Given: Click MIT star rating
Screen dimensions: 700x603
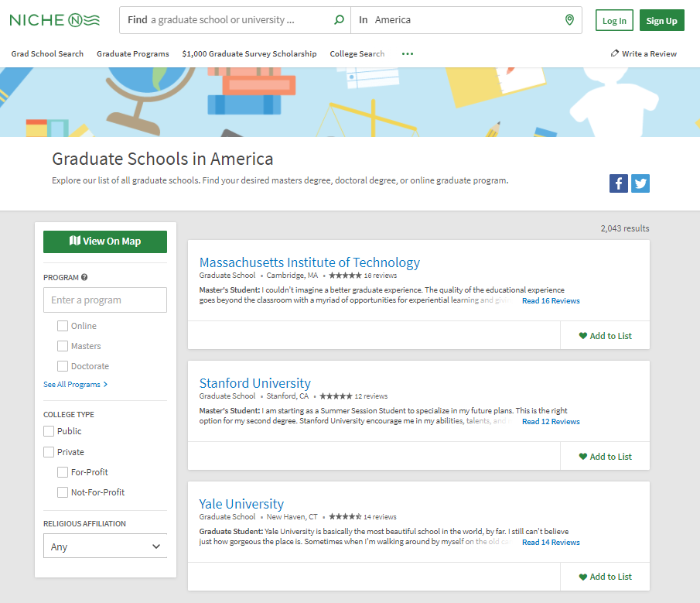Looking at the screenshot, I should point(345,276).
